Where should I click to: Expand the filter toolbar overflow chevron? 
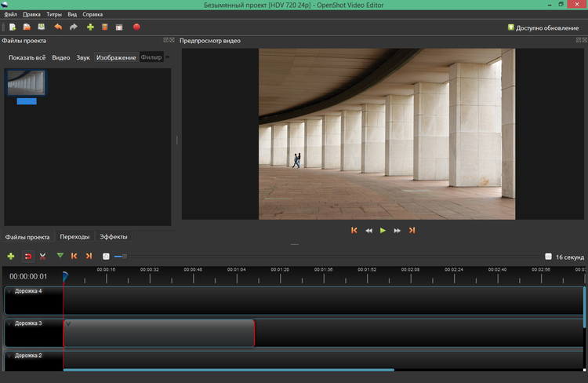tap(167, 57)
